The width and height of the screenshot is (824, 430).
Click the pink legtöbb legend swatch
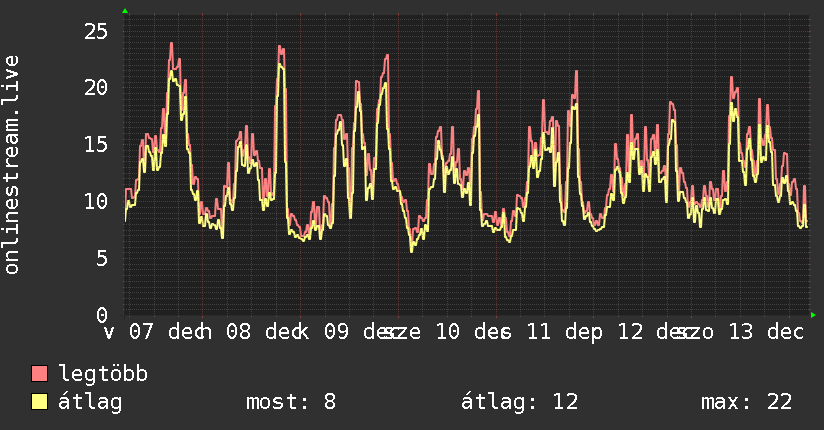coord(39,373)
